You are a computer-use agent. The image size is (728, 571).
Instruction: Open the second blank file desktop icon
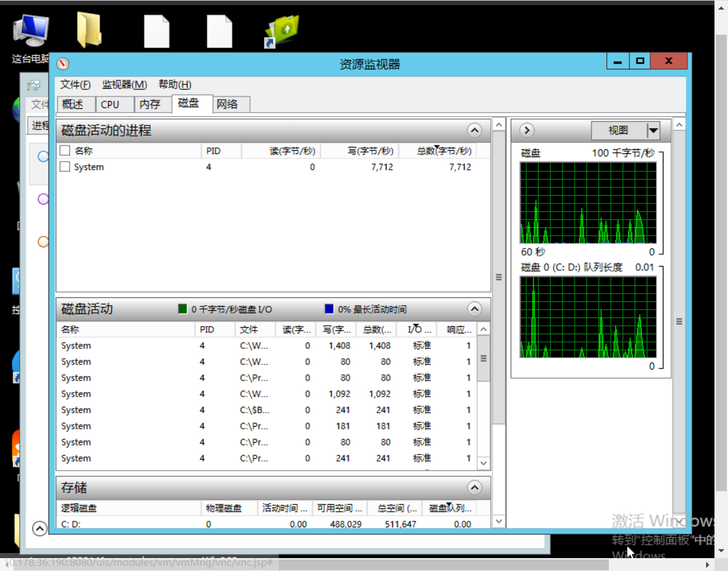(x=219, y=31)
